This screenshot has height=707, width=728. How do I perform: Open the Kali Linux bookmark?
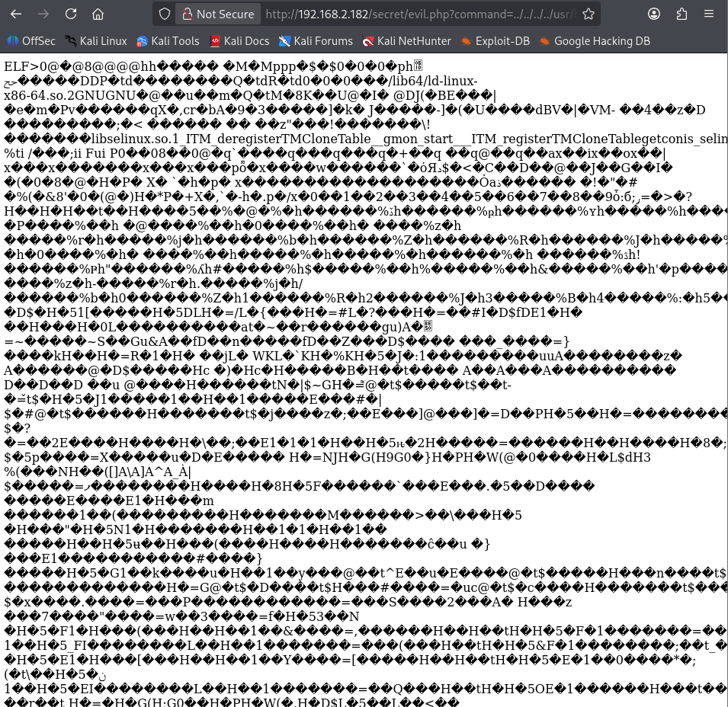click(96, 41)
